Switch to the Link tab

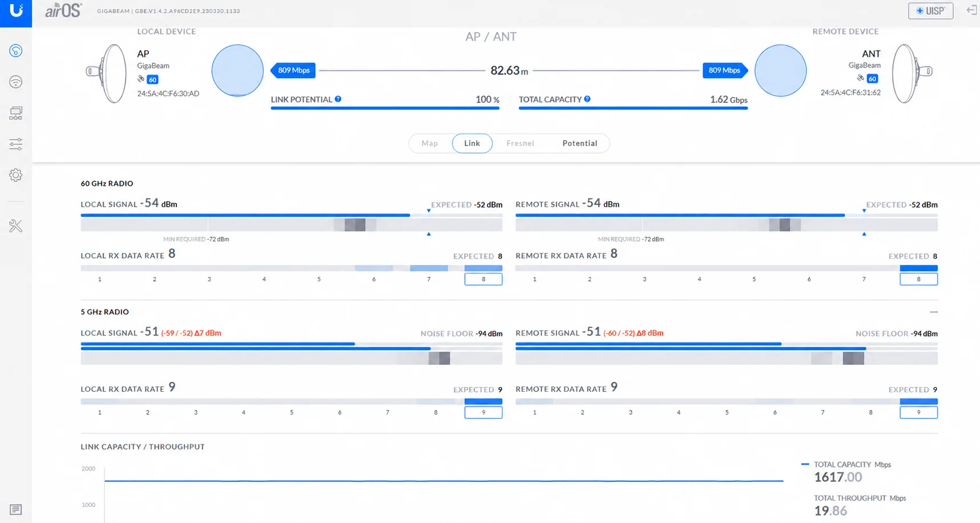[x=472, y=143]
